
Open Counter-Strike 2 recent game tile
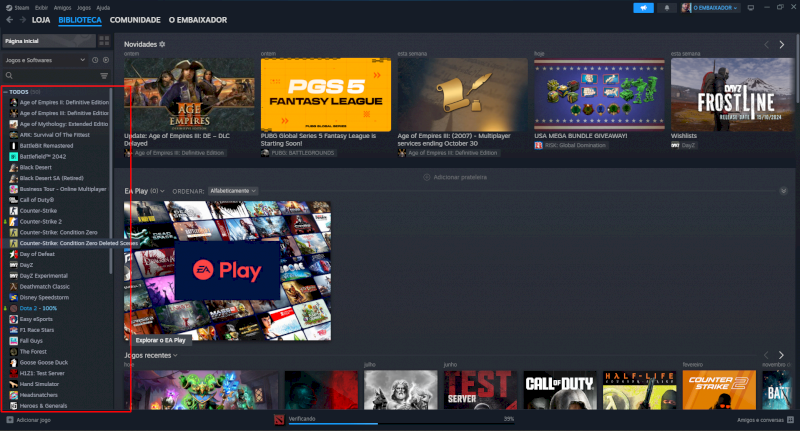tap(719, 390)
